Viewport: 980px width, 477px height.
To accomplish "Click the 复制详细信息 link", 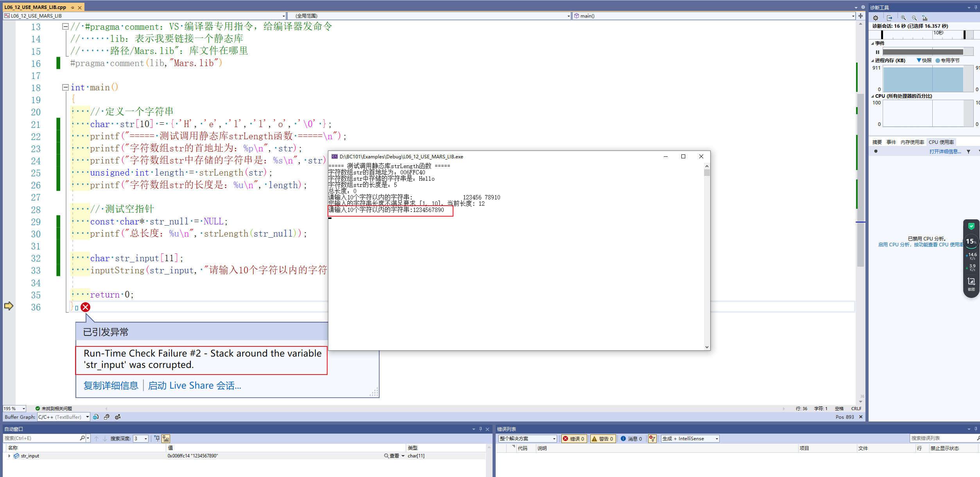I will pos(110,385).
